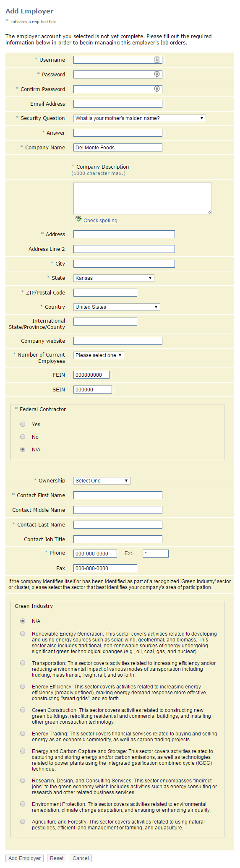Click the ABC spell-check checkmark icon
Viewport: 240px width, 868px height.
[78, 219]
